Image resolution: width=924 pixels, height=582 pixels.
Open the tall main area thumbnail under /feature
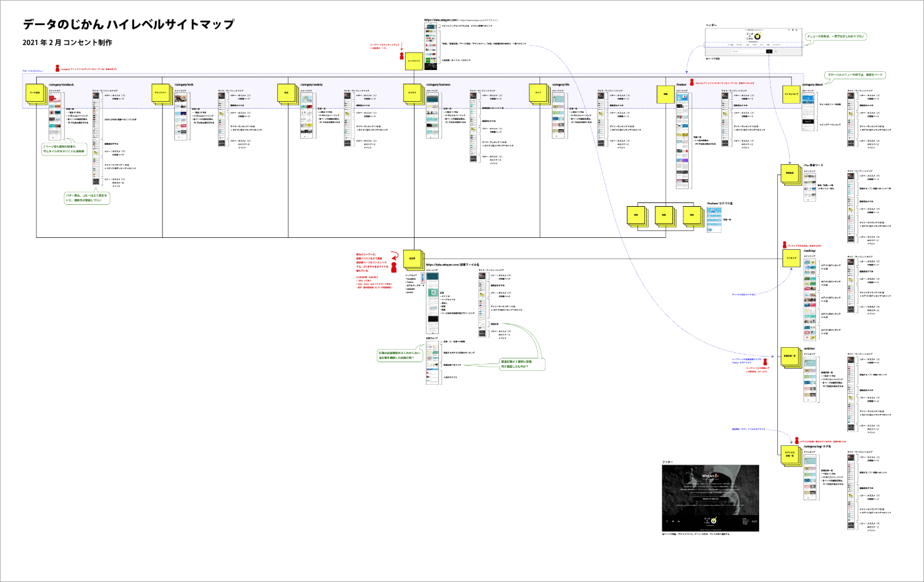pos(684,141)
